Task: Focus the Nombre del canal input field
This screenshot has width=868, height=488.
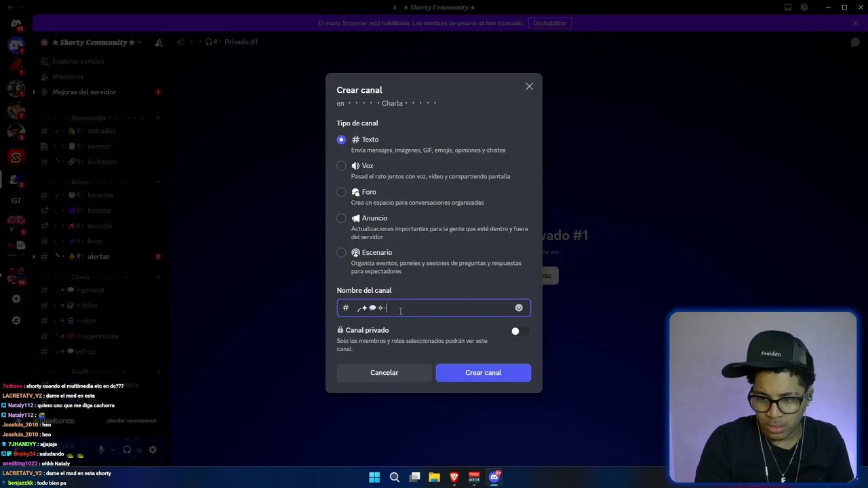Action: coord(434,308)
